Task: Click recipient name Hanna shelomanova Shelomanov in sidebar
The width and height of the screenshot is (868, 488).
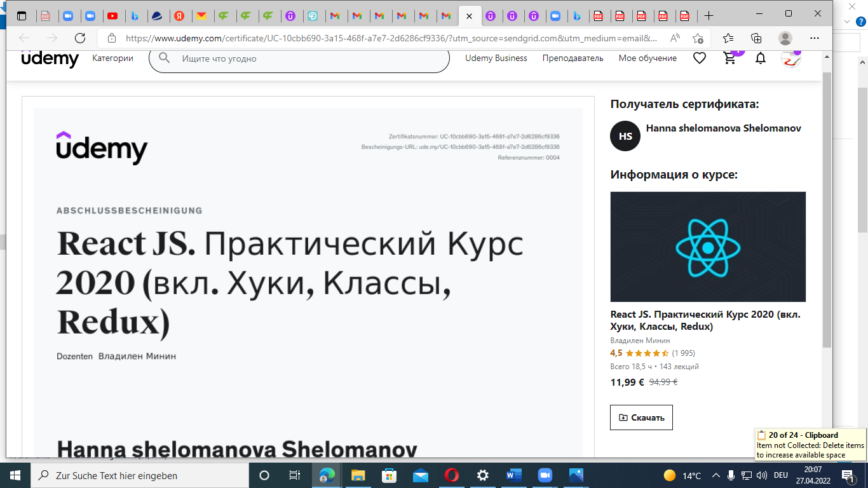Action: (x=723, y=128)
